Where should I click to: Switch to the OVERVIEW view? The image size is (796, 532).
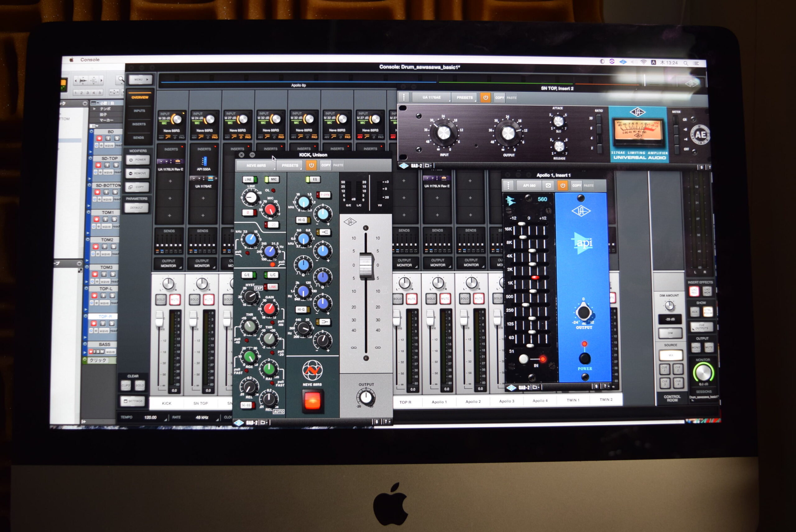coord(140,97)
